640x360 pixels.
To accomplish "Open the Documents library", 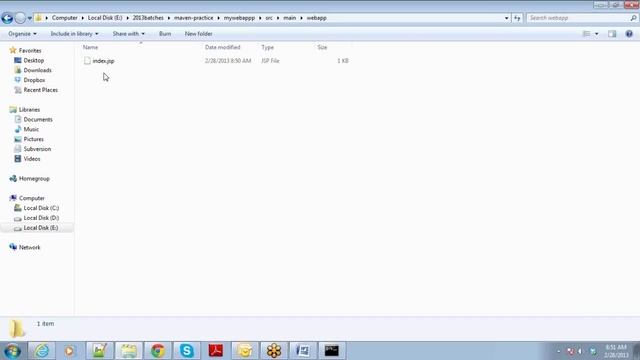I will pos(38,120).
